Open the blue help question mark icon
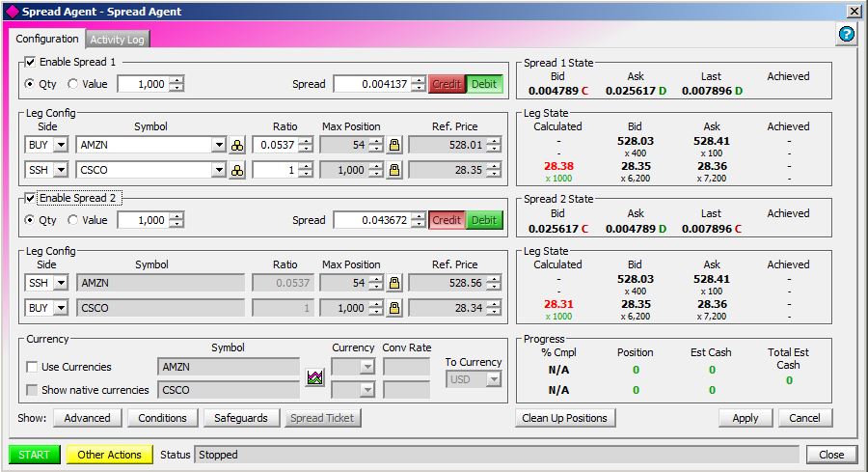This screenshot has width=868, height=472. pyautogui.click(x=846, y=34)
